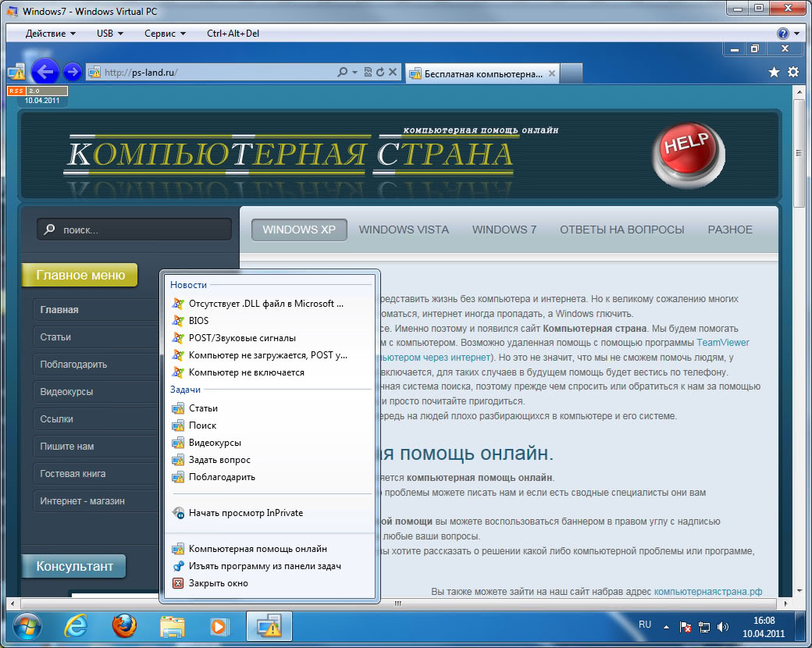Expand help dropdown arrow in Virtual PC

point(796,34)
